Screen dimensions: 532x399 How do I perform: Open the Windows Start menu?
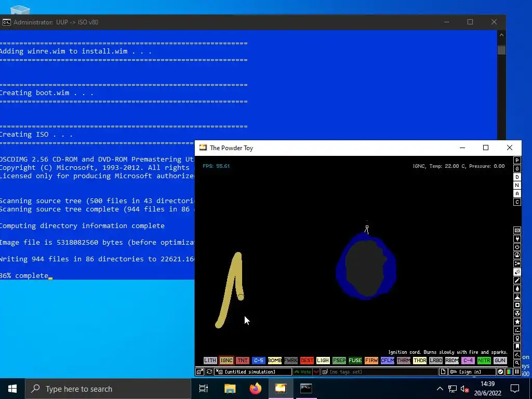pyautogui.click(x=12, y=389)
